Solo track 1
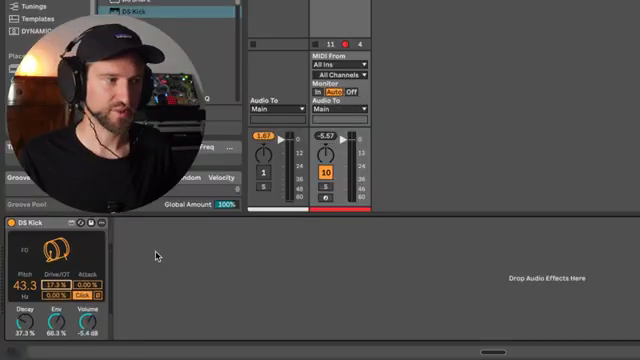 point(263,187)
